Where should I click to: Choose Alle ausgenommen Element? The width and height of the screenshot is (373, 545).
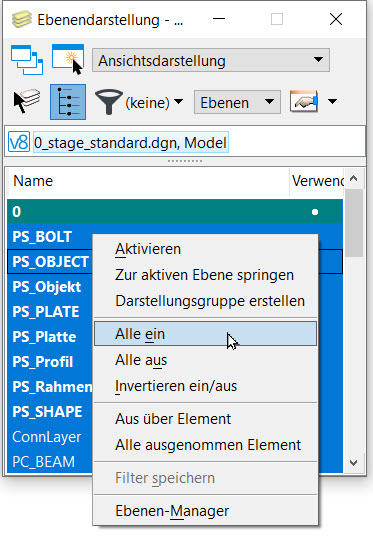click(205, 445)
